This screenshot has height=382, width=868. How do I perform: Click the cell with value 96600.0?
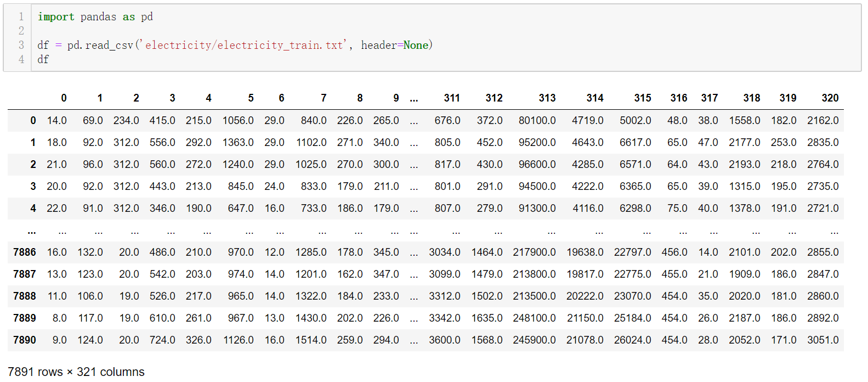point(537,164)
